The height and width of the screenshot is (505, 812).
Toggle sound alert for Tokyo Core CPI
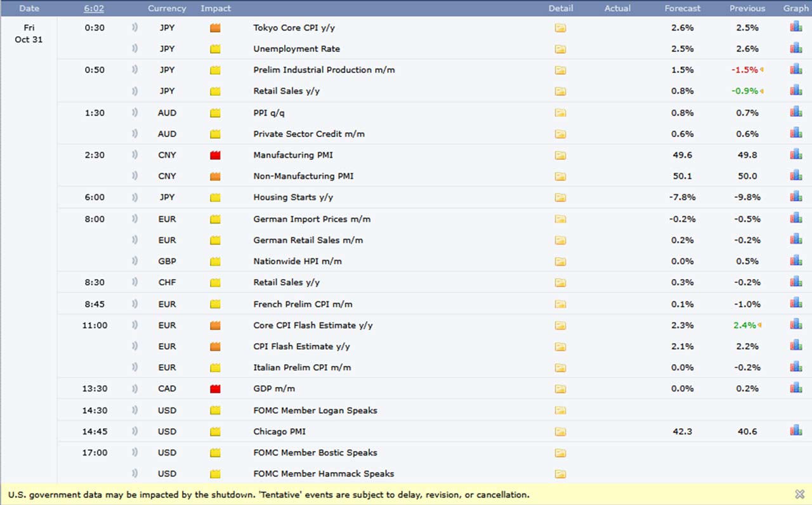134,28
